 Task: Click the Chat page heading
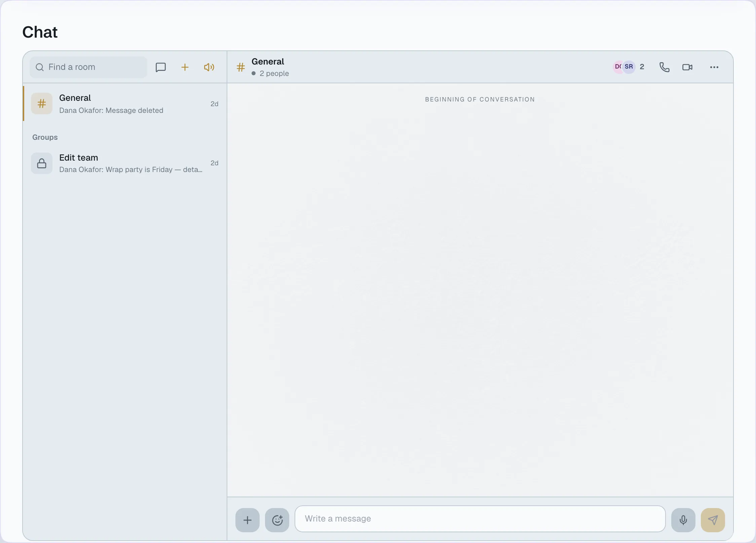40,32
